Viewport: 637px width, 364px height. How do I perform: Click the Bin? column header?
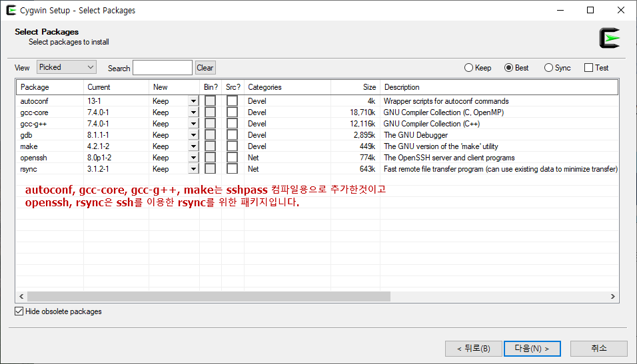pyautogui.click(x=211, y=87)
